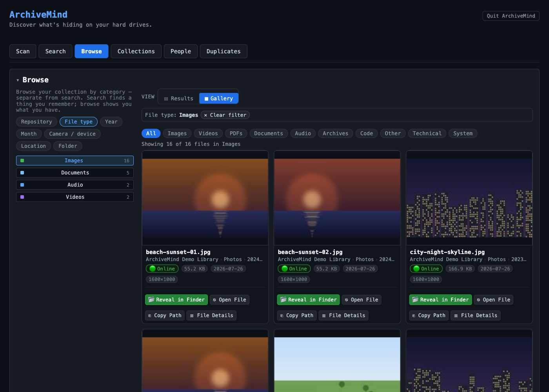This screenshot has height=392, width=549.
Task: Filter gallery by Audio chip
Action: click(303, 134)
